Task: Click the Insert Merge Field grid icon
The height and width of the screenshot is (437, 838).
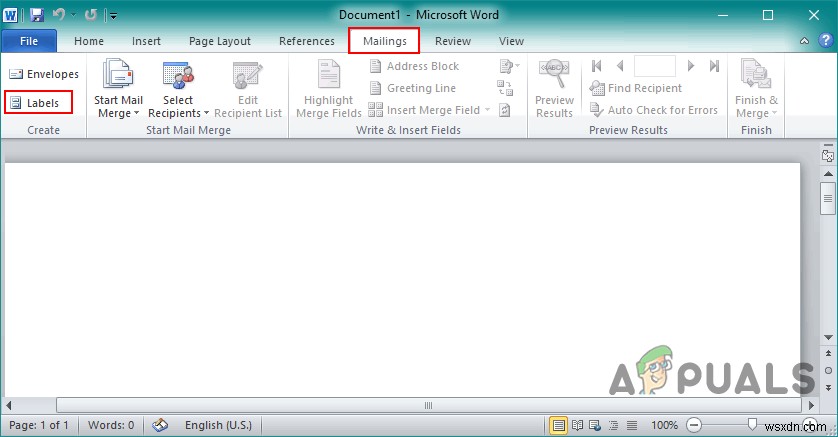Action: coord(375,110)
